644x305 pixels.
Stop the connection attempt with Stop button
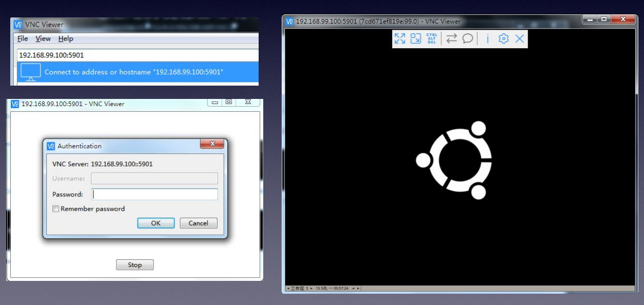135,265
